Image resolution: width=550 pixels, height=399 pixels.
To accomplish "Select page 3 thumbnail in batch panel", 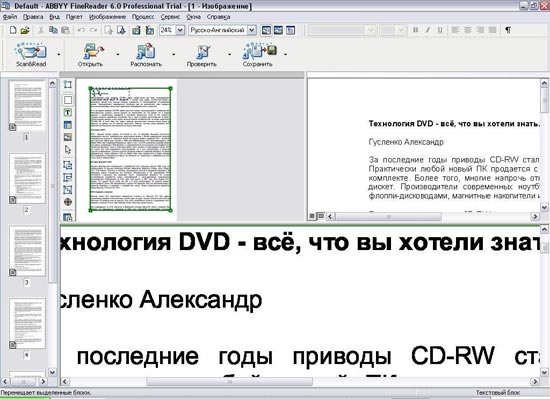I will pos(27,251).
